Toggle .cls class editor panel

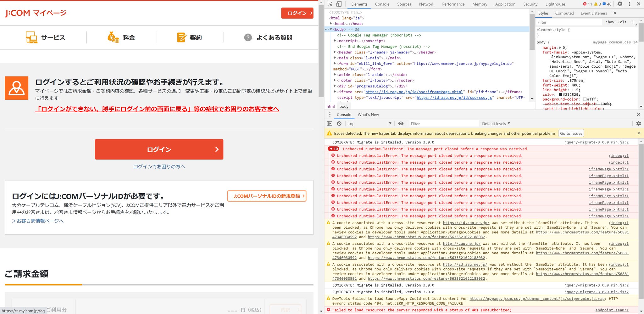[622, 22]
